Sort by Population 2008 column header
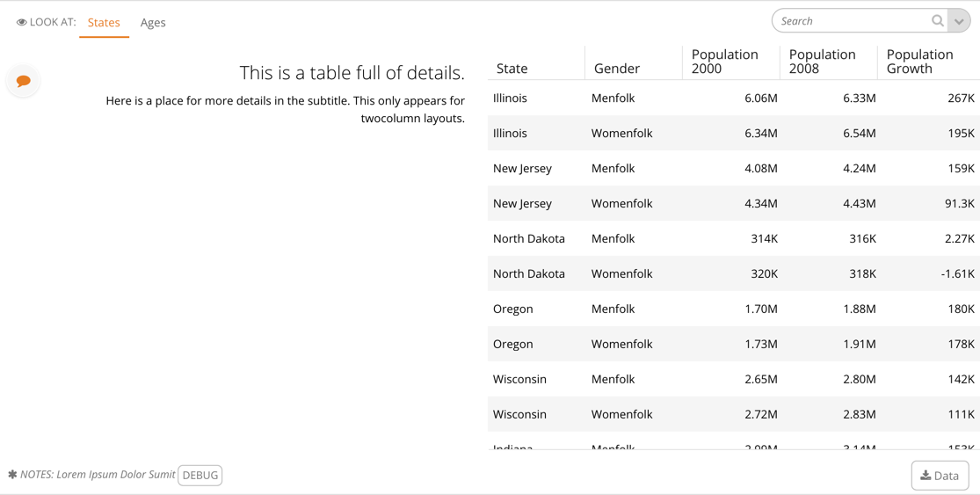980x495 pixels. pos(829,62)
